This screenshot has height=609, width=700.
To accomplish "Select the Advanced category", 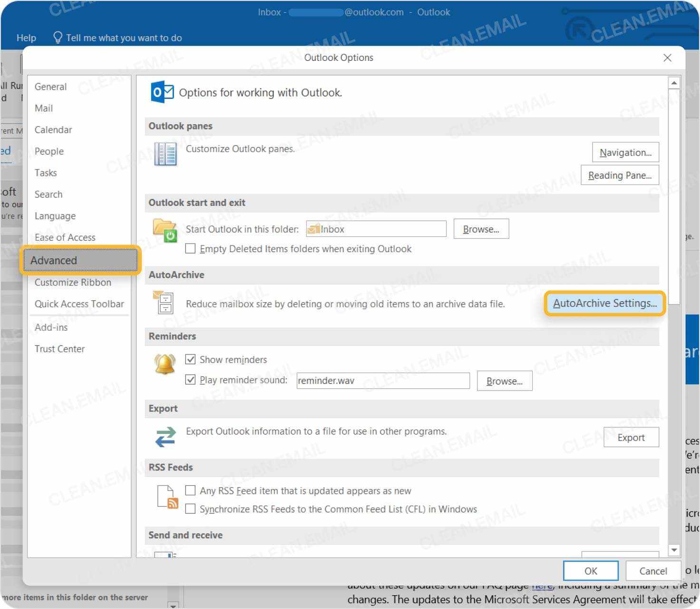I will (x=53, y=260).
